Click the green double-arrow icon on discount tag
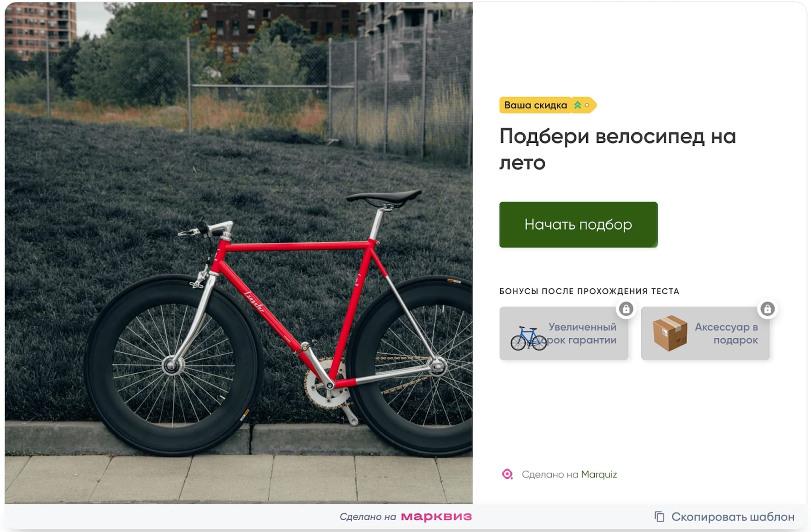This screenshot has width=811, height=532. (x=577, y=105)
